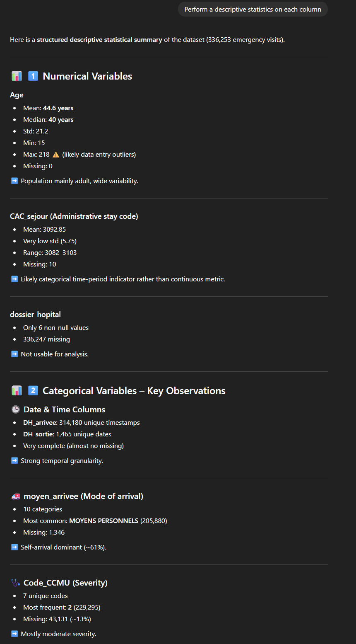Click the bold 'DH_arrivee' label

click(40, 423)
